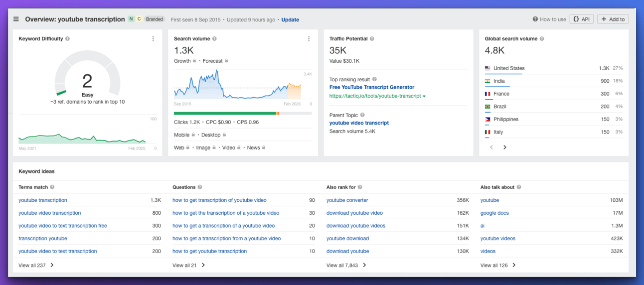Open keyword google docs

(494, 213)
